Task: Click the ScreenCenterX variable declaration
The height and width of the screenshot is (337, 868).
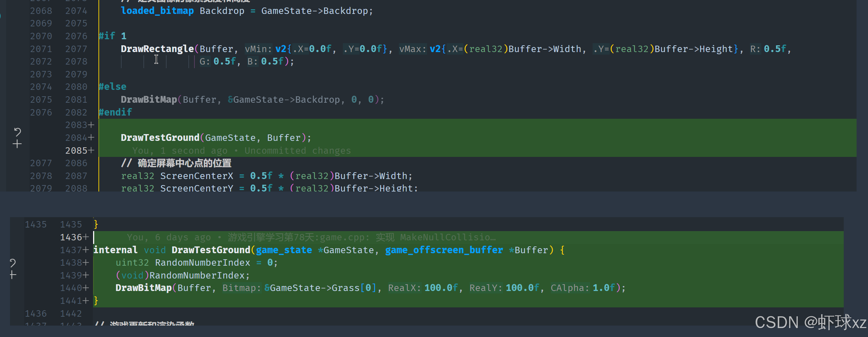Action: (196, 176)
